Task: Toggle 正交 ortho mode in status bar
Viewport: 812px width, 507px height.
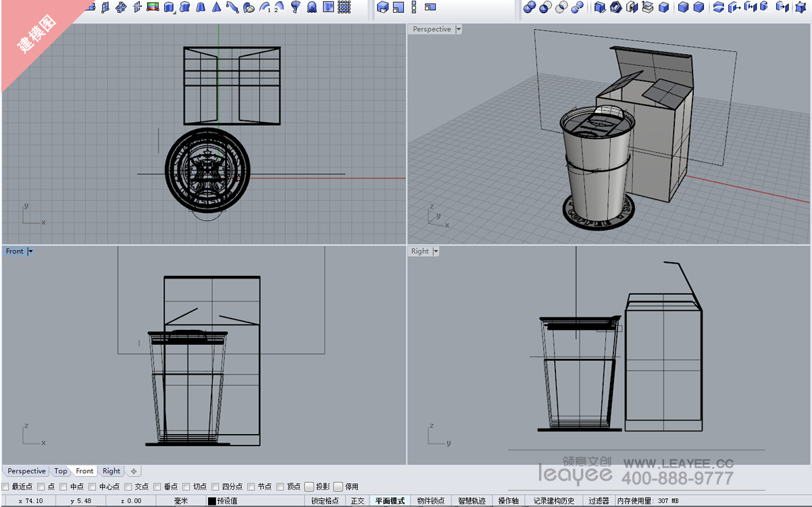Action: pos(357,501)
